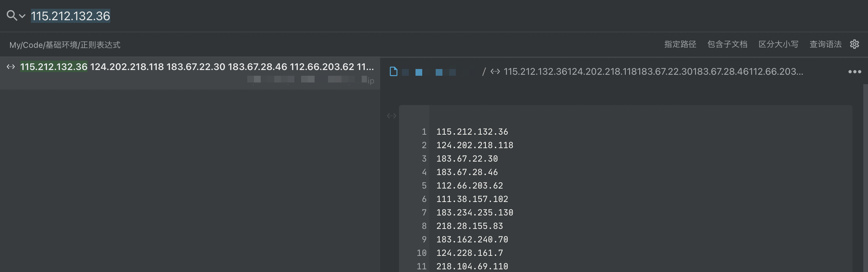Click code line 4 with 183.67.28.46
Image resolution: width=868 pixels, height=272 pixels.
coord(467,172)
